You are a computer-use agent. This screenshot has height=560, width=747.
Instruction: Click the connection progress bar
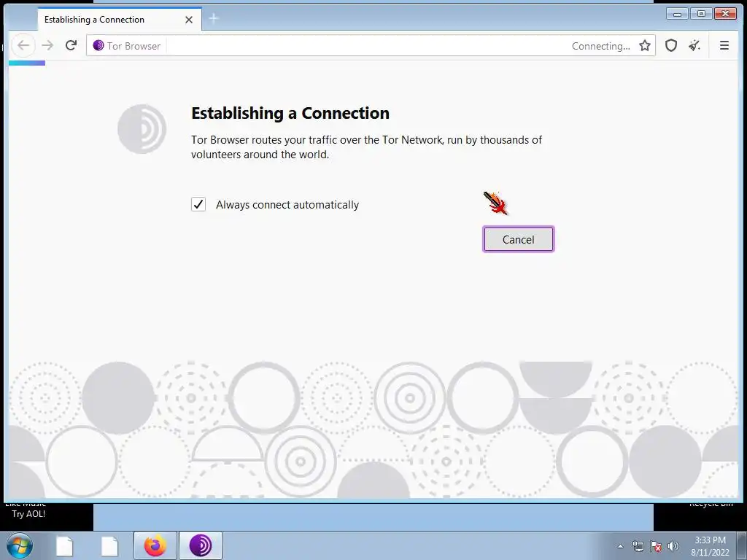[x=27, y=63]
